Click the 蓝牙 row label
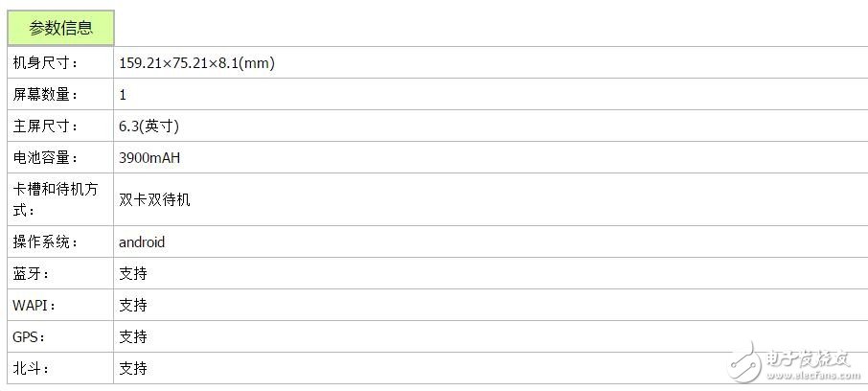The height and width of the screenshot is (391, 868). (30, 274)
